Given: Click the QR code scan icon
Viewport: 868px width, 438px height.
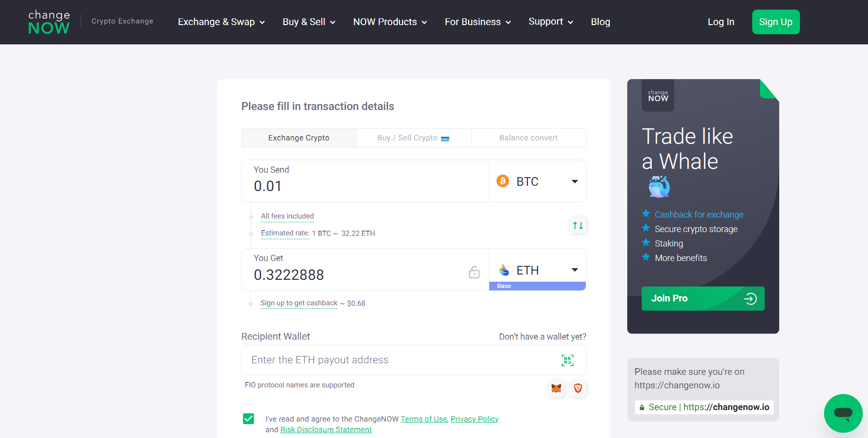Looking at the screenshot, I should [x=567, y=360].
